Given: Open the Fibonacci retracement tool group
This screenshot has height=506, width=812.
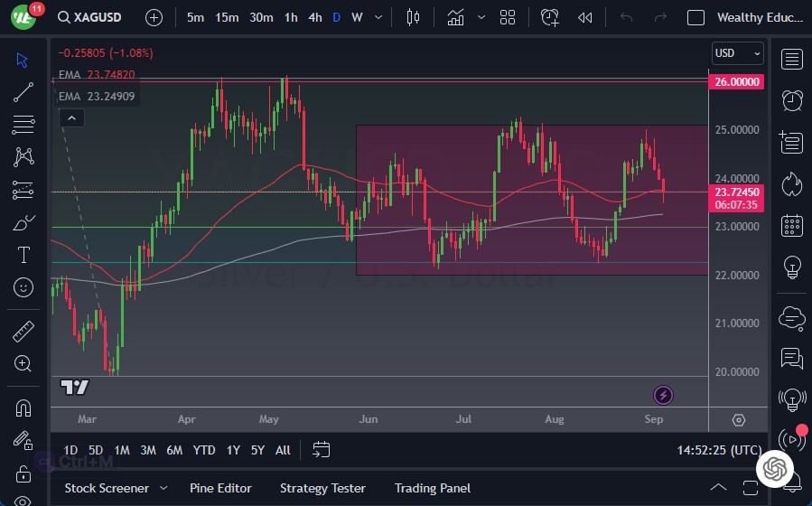Looking at the screenshot, I should [23, 124].
